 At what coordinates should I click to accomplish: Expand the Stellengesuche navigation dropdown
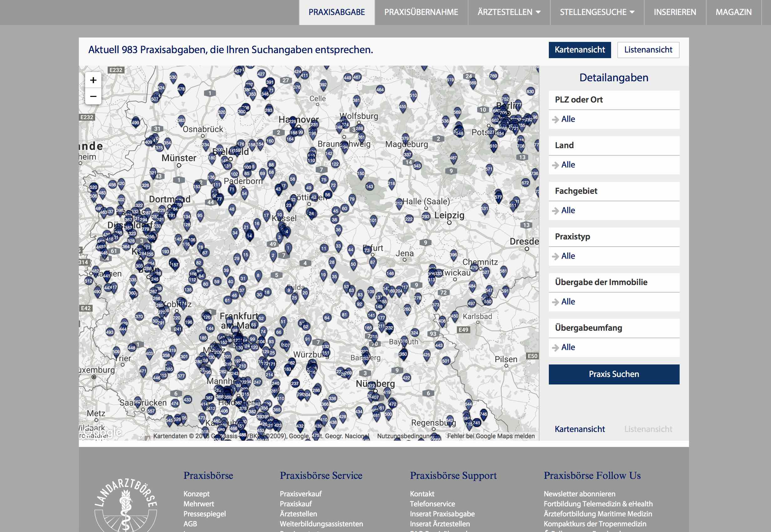coord(597,12)
